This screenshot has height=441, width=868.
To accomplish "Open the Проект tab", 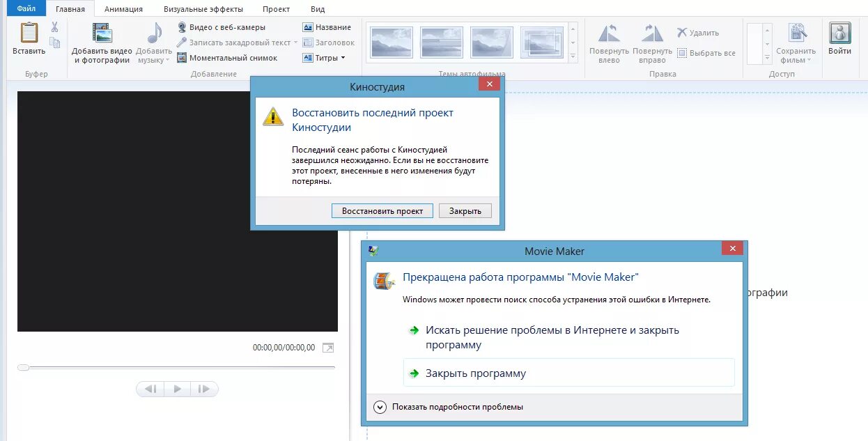I will 277,9.
